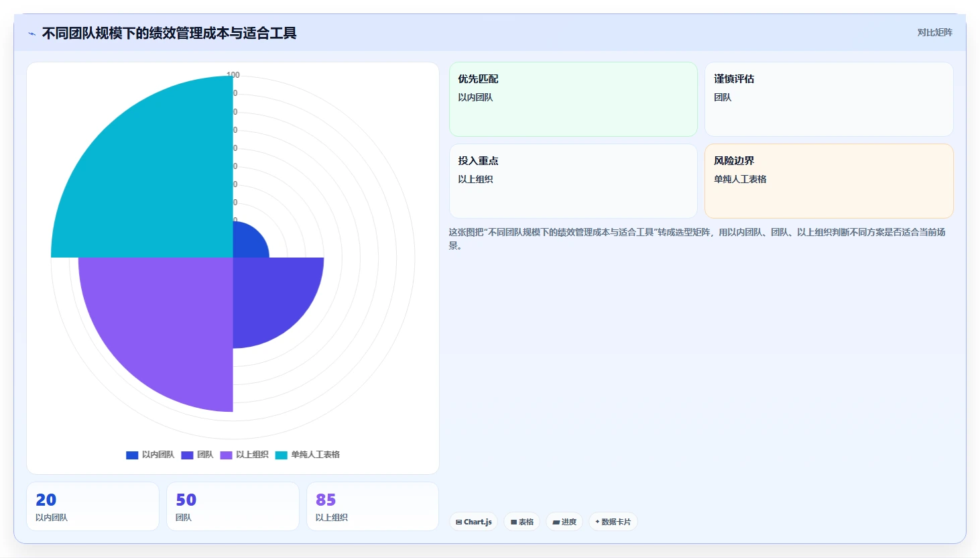Click 以内团队 text in 优先匹配 card
980x558 pixels.
pos(475,97)
